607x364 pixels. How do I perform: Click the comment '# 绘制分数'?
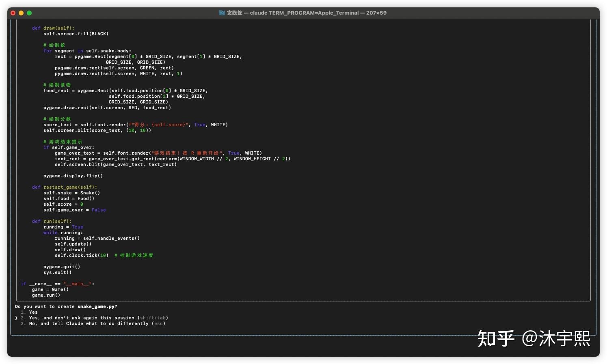tap(57, 119)
